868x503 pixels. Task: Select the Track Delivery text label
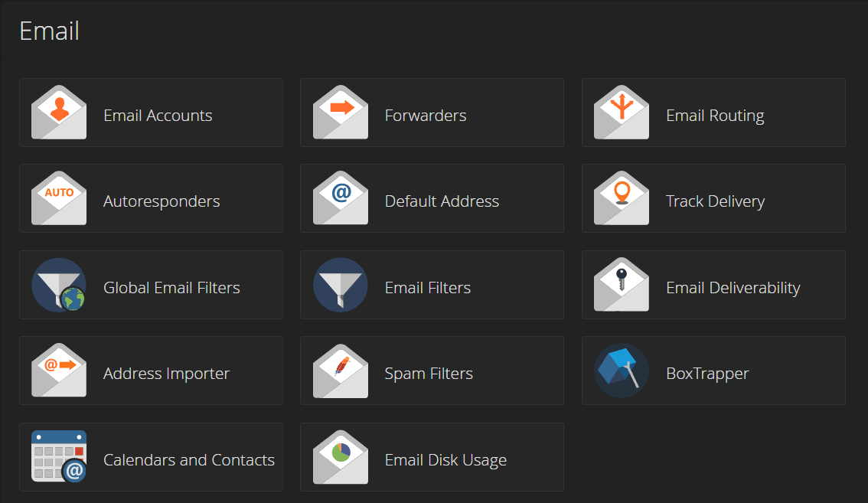(x=715, y=201)
